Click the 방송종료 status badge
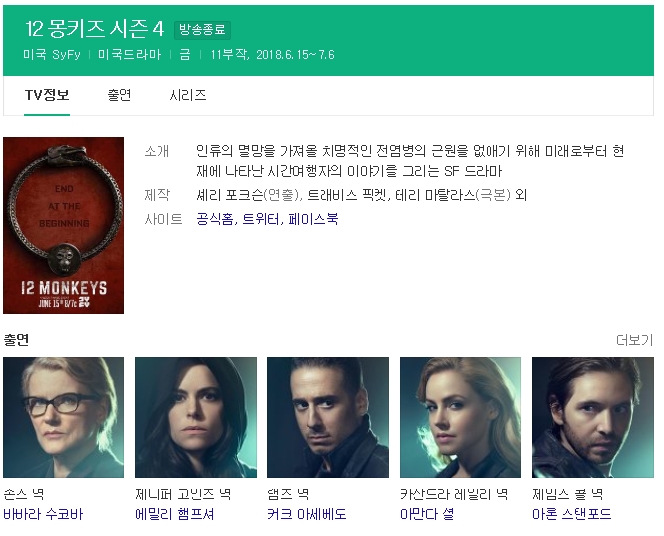 click(x=202, y=30)
